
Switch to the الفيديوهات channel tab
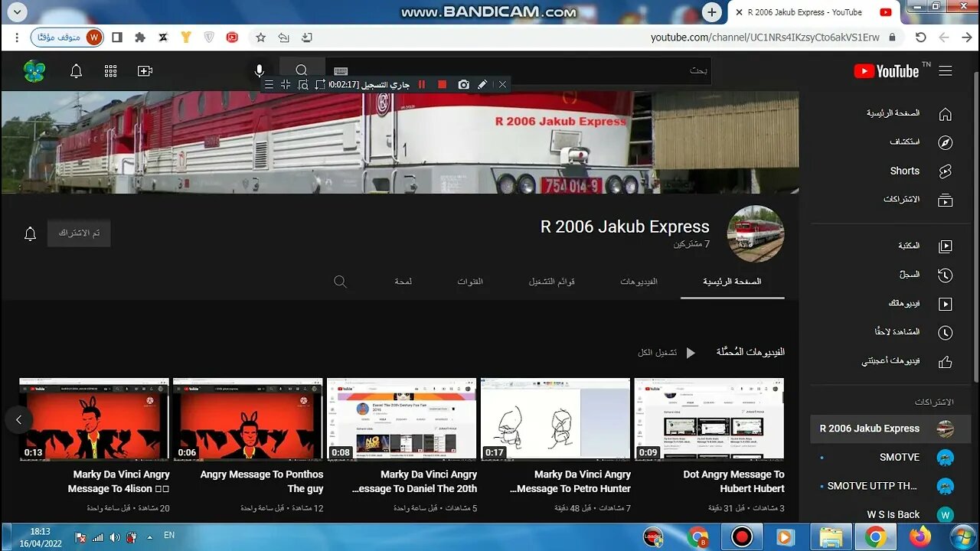pos(639,282)
